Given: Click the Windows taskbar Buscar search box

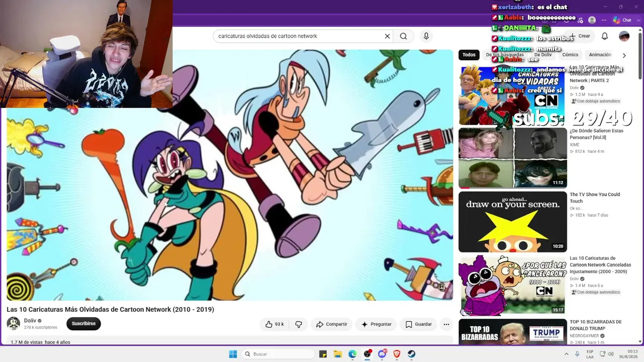Looking at the screenshot, I should click(x=278, y=354).
